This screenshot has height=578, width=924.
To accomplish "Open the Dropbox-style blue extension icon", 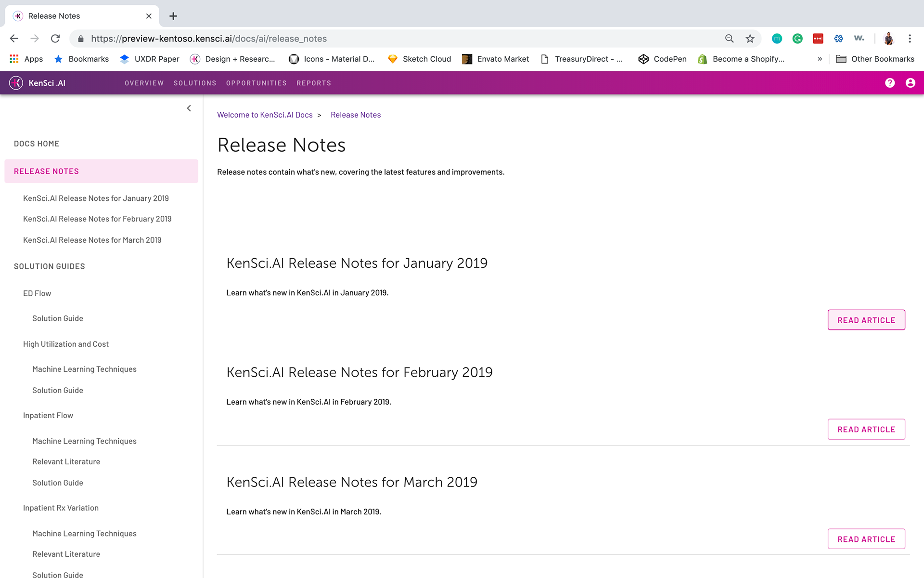I will point(838,39).
